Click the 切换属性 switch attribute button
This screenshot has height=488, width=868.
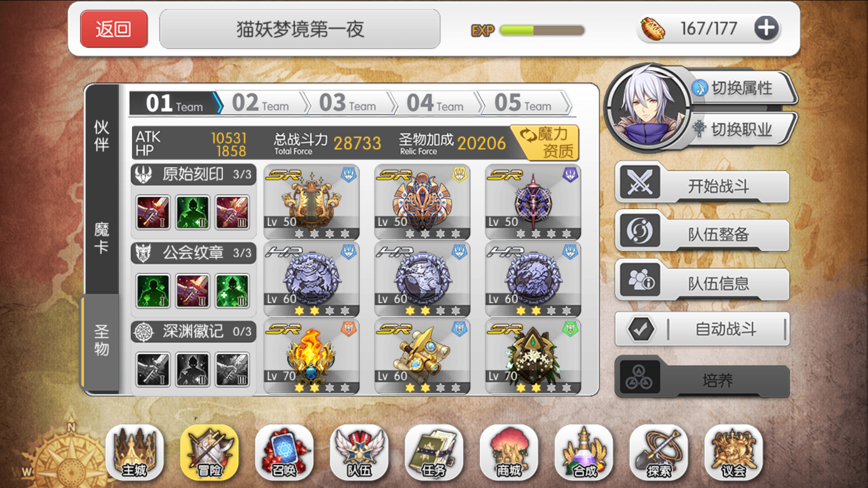[741, 88]
